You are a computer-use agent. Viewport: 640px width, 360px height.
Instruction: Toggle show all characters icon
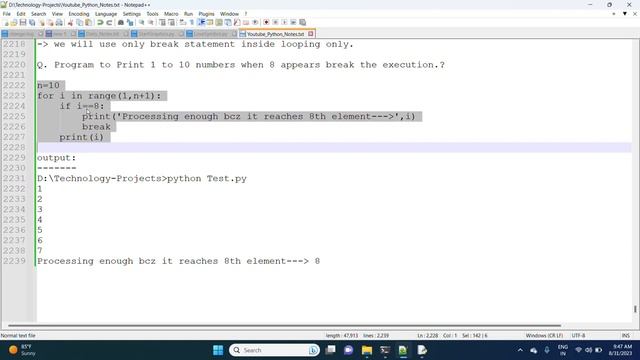[192, 22]
